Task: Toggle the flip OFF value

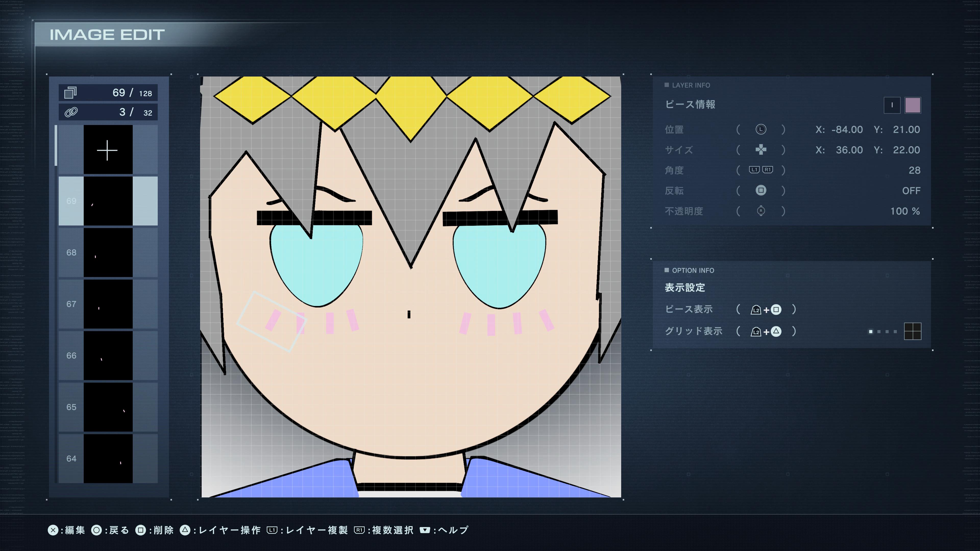Action: [911, 191]
